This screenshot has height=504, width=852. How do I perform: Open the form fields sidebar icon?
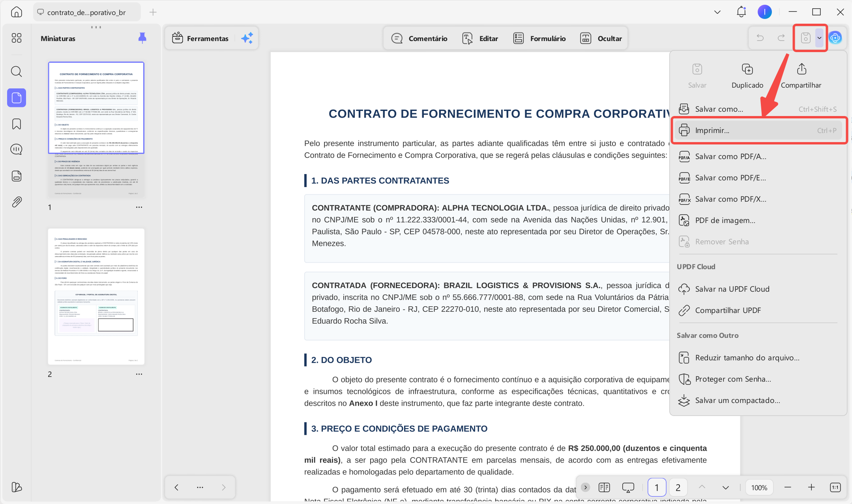pos(17,176)
